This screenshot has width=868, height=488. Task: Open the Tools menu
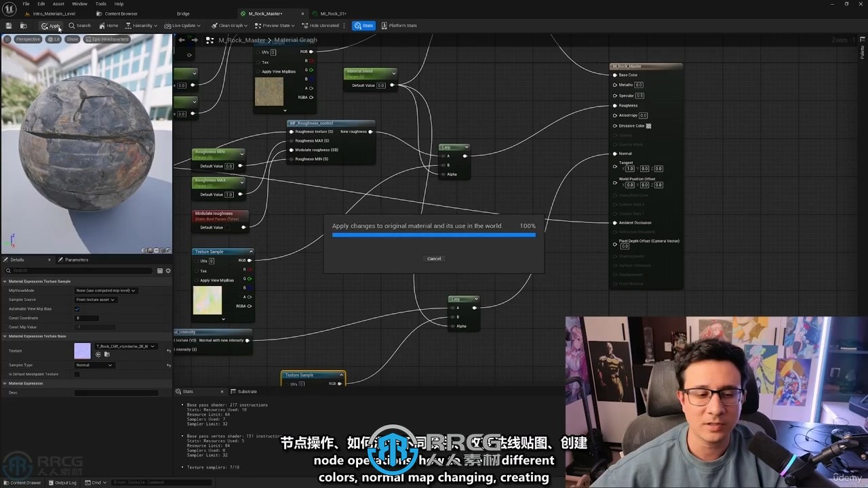(x=100, y=4)
